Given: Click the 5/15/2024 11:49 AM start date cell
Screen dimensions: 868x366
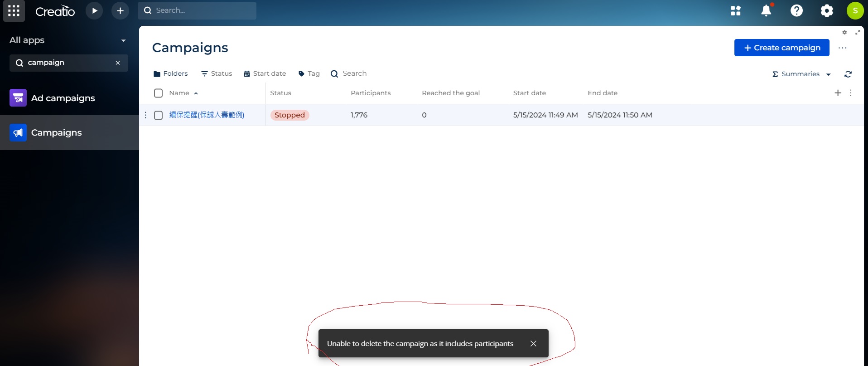Looking at the screenshot, I should click(545, 115).
